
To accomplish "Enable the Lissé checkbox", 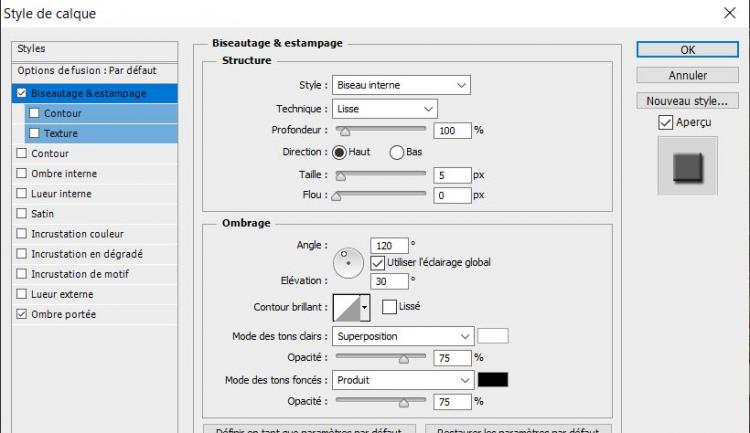I will pyautogui.click(x=389, y=306).
